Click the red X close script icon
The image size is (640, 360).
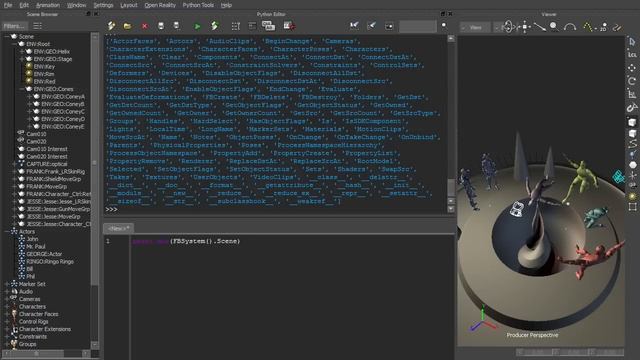(x=144, y=26)
